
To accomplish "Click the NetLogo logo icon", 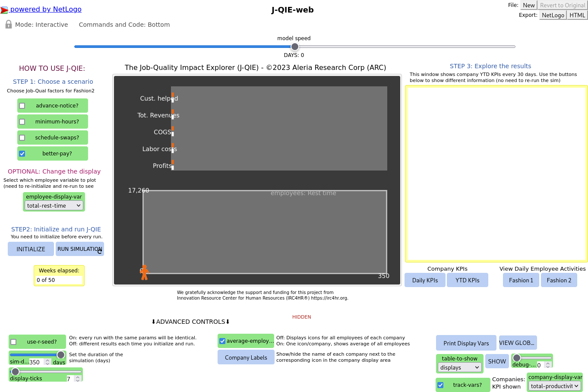I will [4, 10].
